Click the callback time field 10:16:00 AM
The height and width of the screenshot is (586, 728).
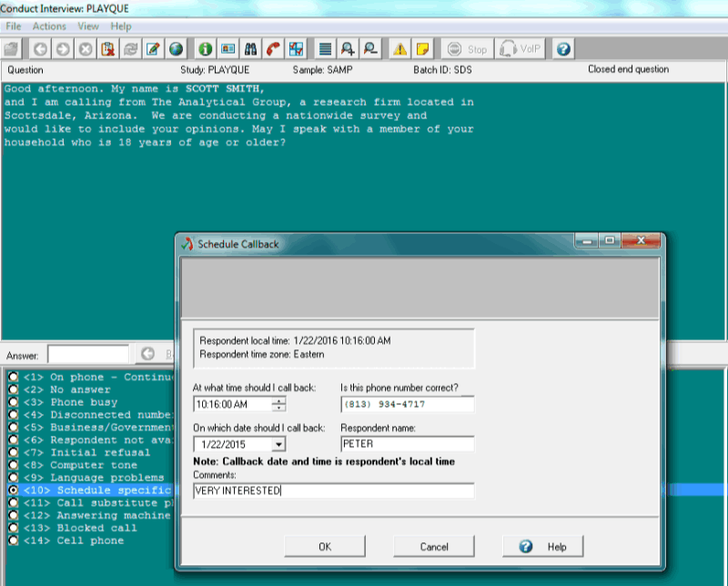233,404
